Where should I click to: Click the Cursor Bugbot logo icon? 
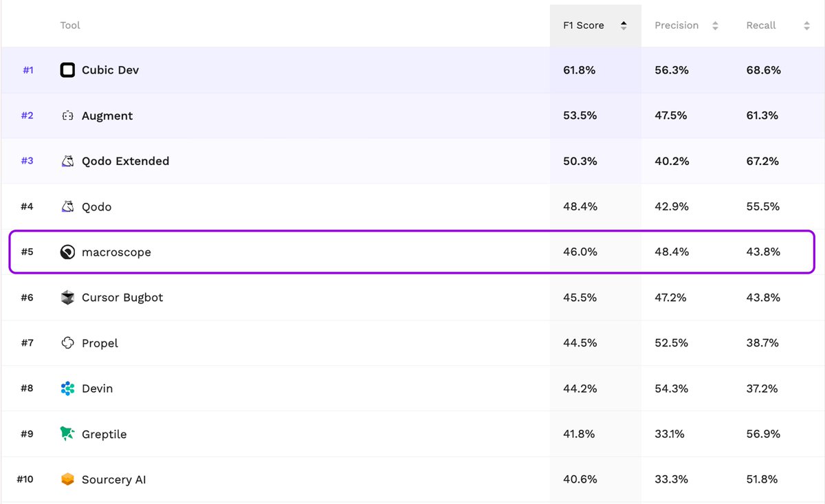[67, 297]
